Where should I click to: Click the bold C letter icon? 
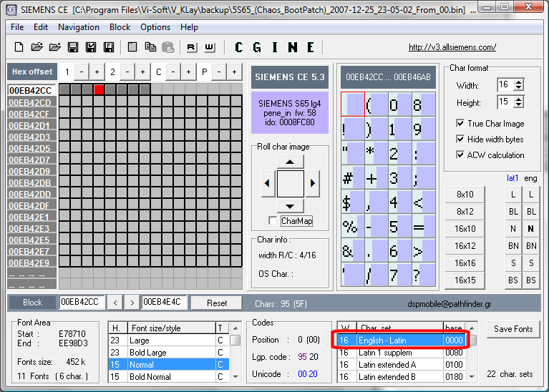pyautogui.click(x=239, y=47)
